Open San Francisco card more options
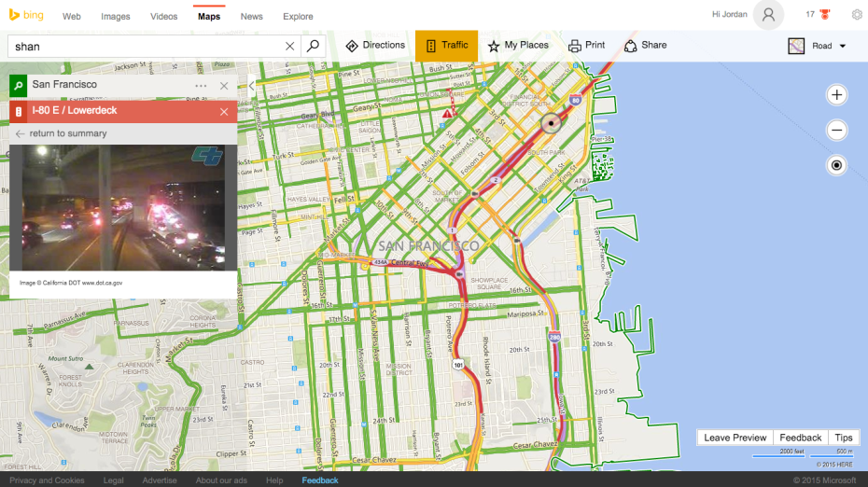This screenshot has height=487, width=868. [x=201, y=86]
